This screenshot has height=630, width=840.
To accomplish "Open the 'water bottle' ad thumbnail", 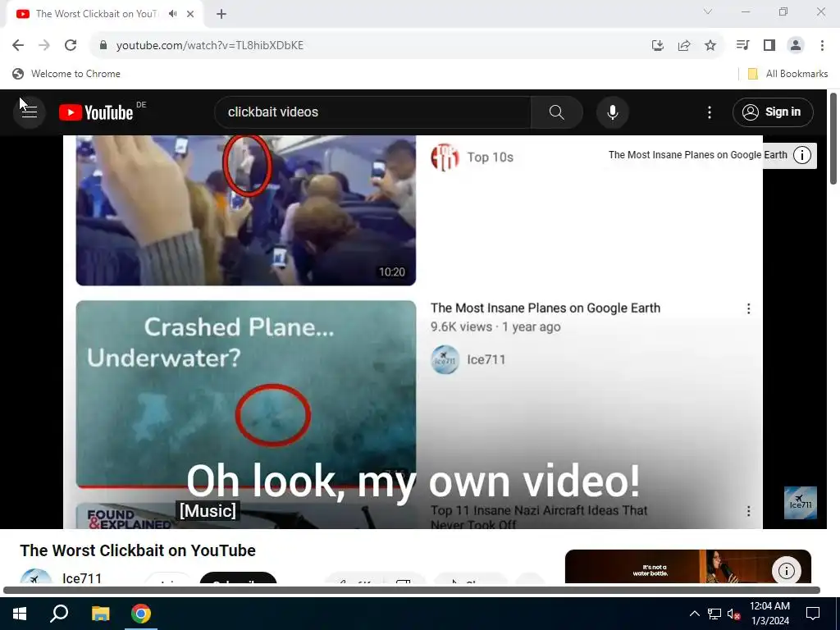I will tap(688, 567).
